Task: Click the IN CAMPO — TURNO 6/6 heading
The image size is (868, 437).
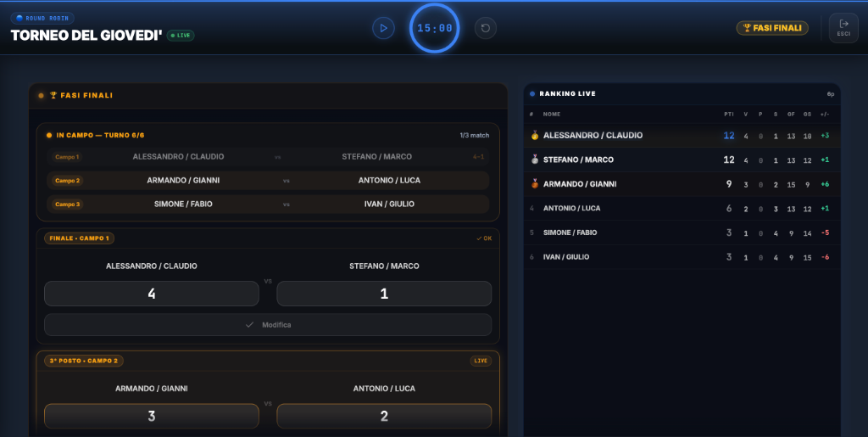Action: [100, 135]
